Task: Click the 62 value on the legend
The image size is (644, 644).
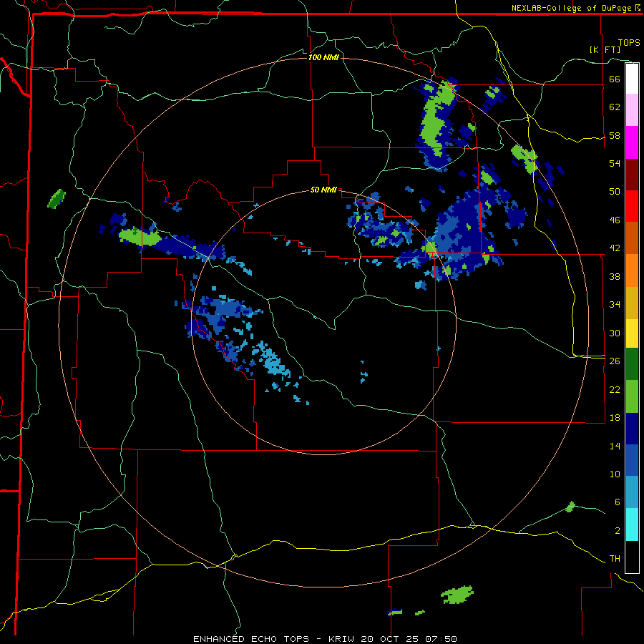Action: [615, 107]
